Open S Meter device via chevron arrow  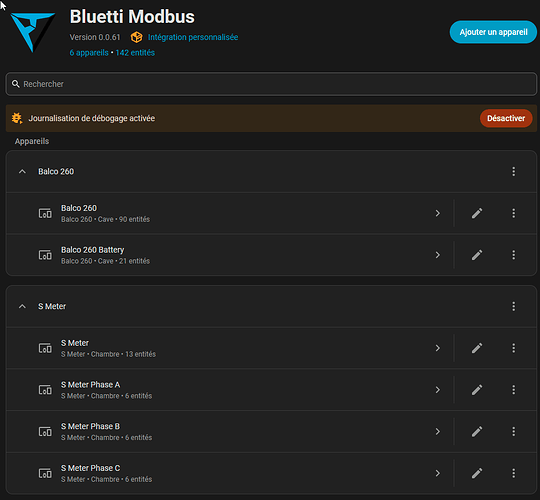[x=437, y=348]
